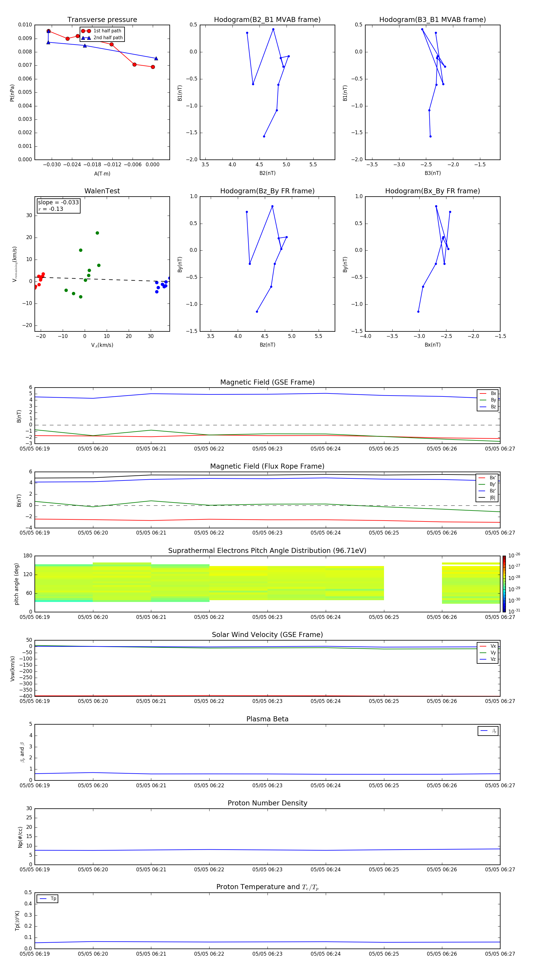Viewport: 535px width, 980px height.
Task: Click the 'Hodogram(B3_B1 MVAB frame)' title
Action: click(x=432, y=19)
